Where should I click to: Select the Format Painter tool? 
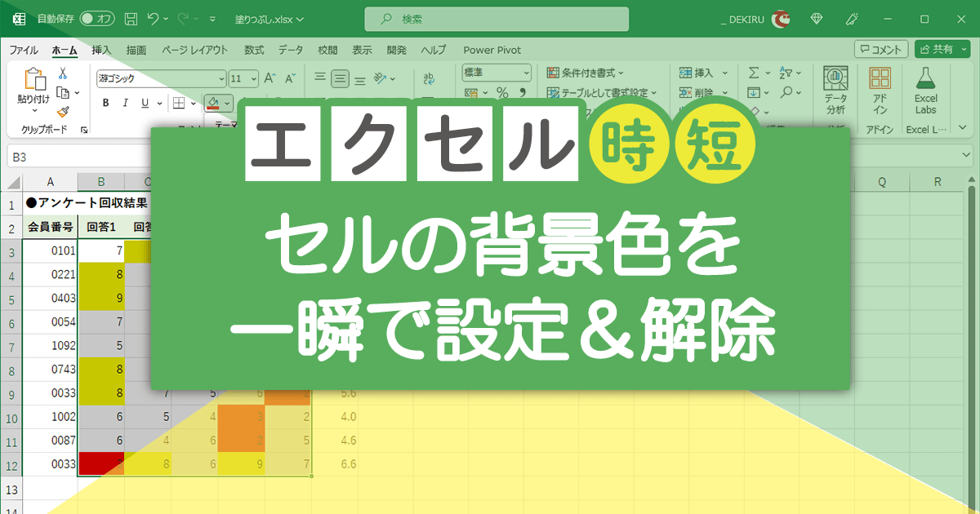[65, 111]
